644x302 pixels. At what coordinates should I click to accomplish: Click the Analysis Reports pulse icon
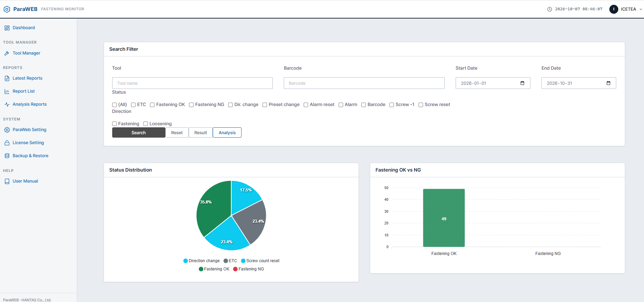point(7,104)
